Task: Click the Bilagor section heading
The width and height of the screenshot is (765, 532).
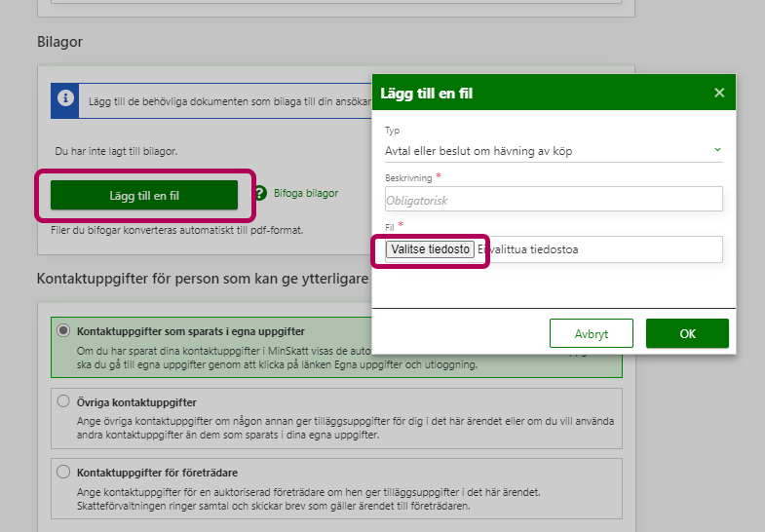Action: tap(59, 44)
